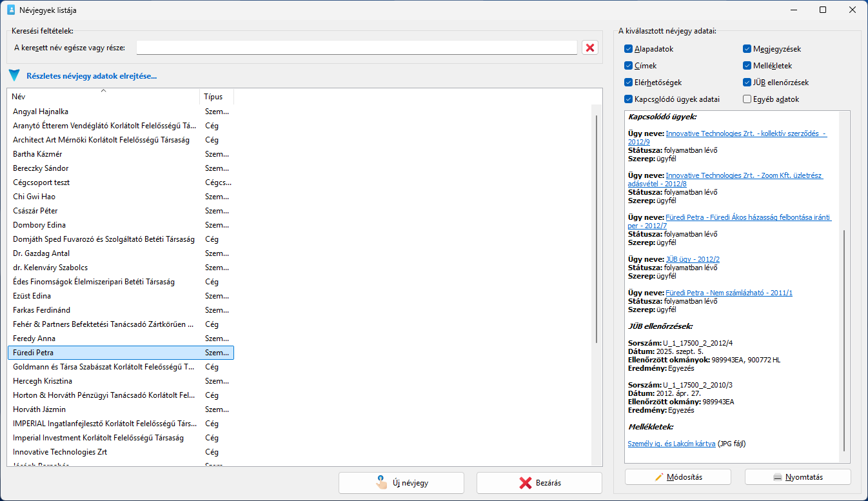Screen dimensions: 868x501
Task: Click the Módosítás pencil button
Action: click(677, 477)
